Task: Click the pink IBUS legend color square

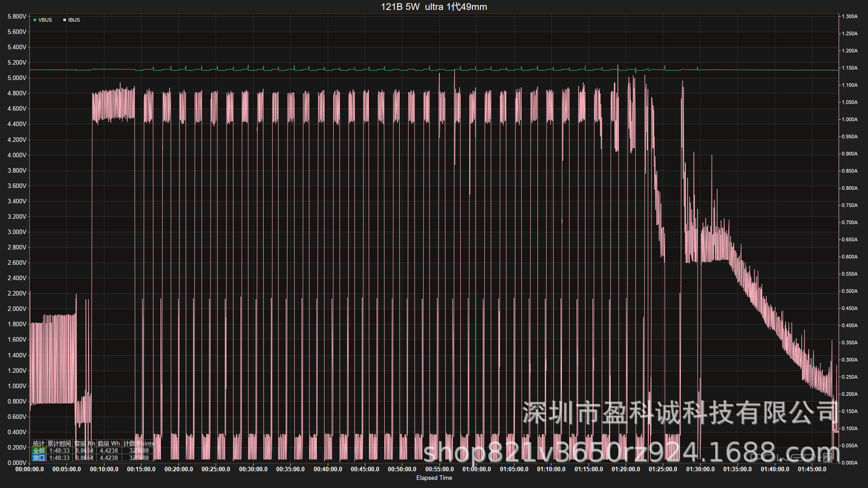Action: [65, 20]
